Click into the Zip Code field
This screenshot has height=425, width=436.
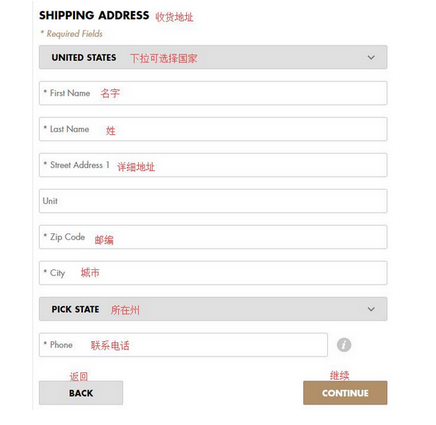[x=213, y=237]
